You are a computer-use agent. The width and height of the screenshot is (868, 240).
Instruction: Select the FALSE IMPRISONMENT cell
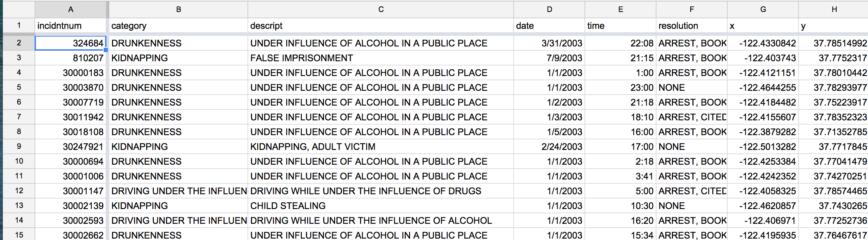[381, 58]
